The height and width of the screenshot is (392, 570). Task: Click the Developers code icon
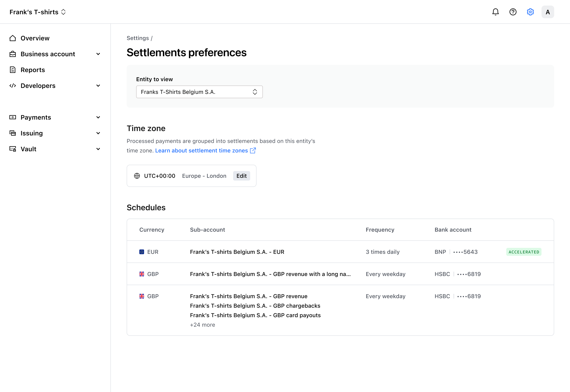click(12, 86)
